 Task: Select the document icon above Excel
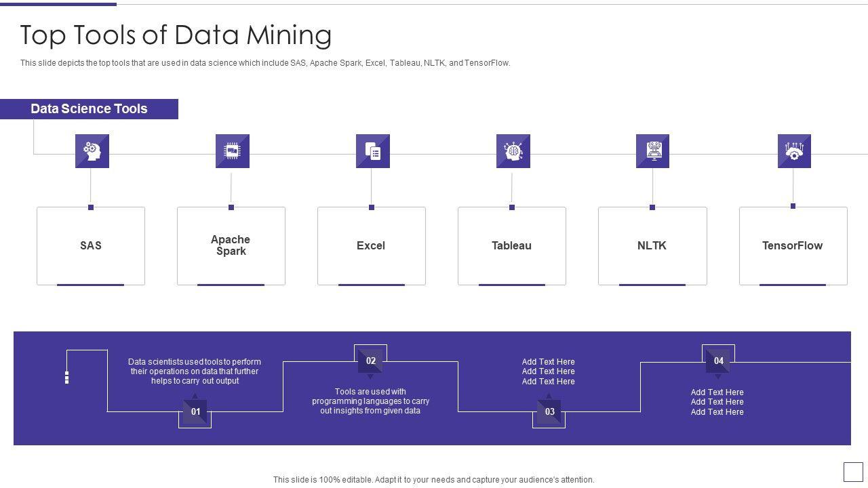pos(372,151)
